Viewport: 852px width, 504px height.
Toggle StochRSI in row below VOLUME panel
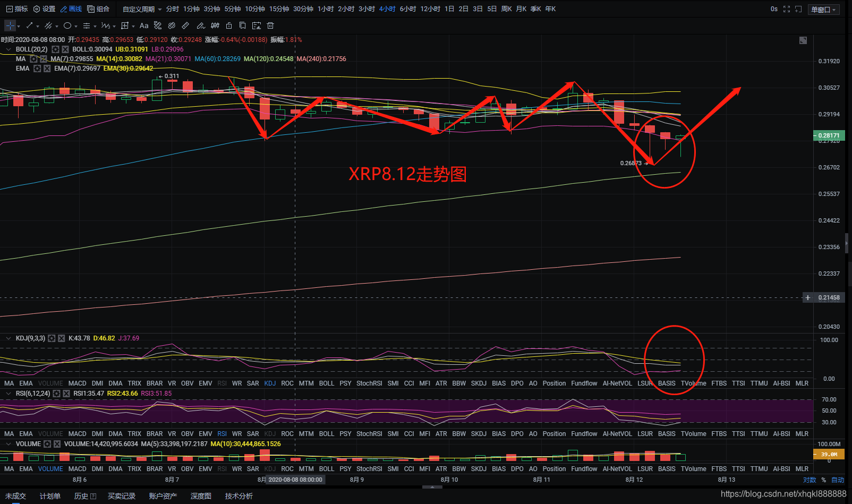click(369, 469)
